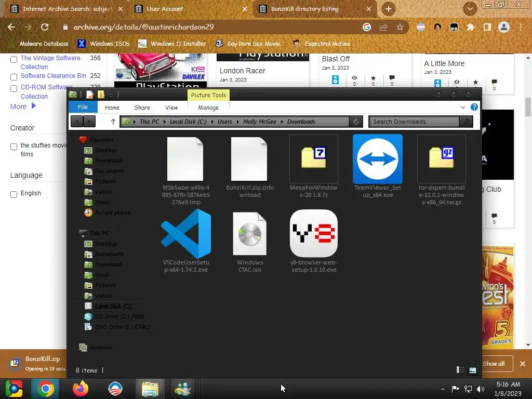Open Windows ISOs bookmark
532x399 pixels.
click(103, 44)
